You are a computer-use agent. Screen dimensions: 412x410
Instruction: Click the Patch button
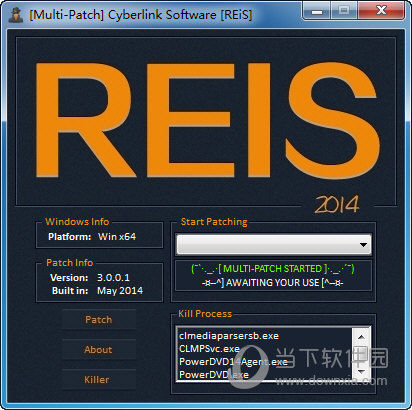pyautogui.click(x=99, y=320)
